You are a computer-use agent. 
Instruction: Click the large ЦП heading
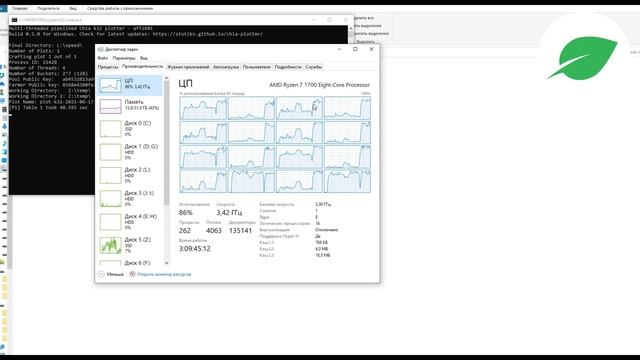[x=185, y=84]
